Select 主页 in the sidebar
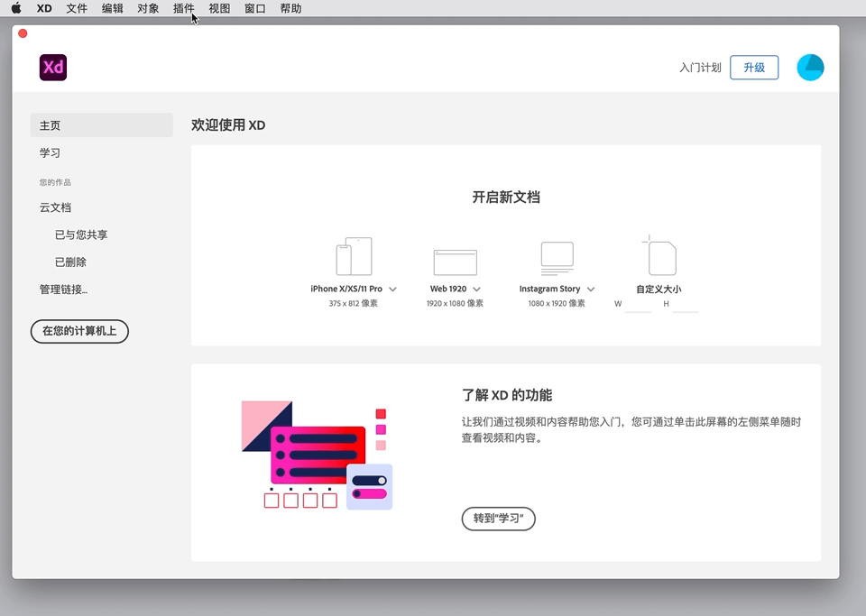Image resolution: width=866 pixels, height=616 pixels. [x=102, y=125]
